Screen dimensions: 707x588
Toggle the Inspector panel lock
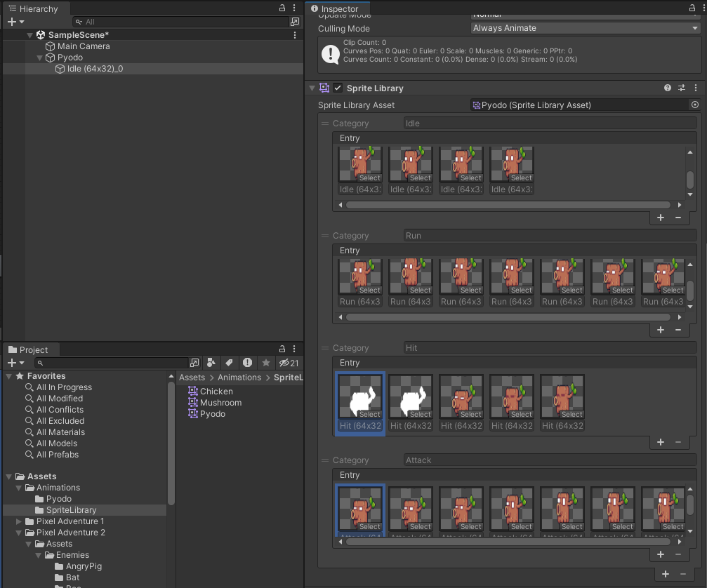[x=692, y=8]
